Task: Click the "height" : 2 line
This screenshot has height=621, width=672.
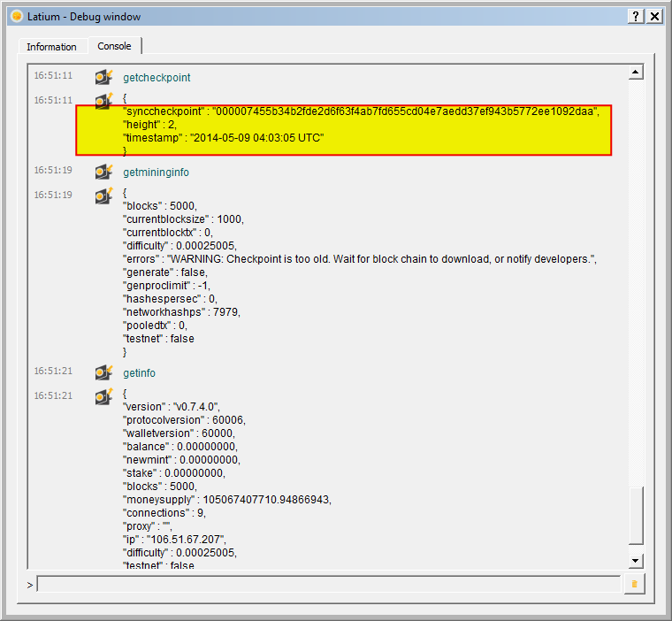Action: coord(149,125)
